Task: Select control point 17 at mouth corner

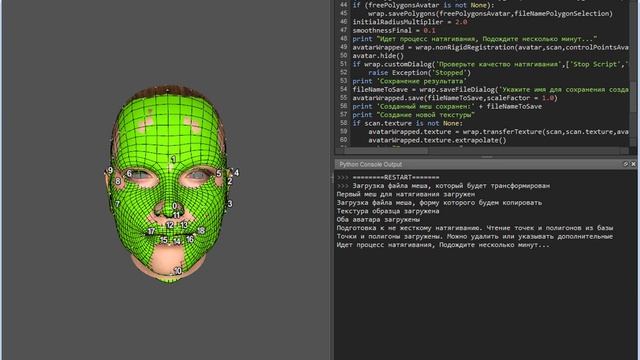Action: point(151,231)
